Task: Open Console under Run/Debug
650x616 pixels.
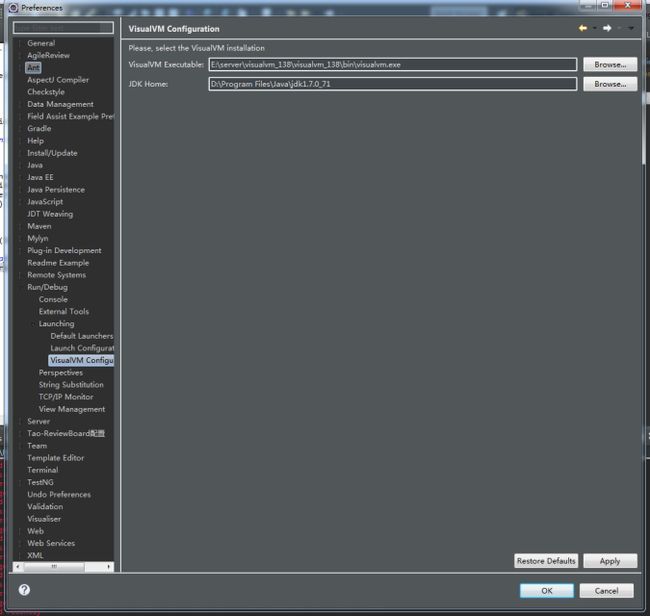Action: (53, 299)
